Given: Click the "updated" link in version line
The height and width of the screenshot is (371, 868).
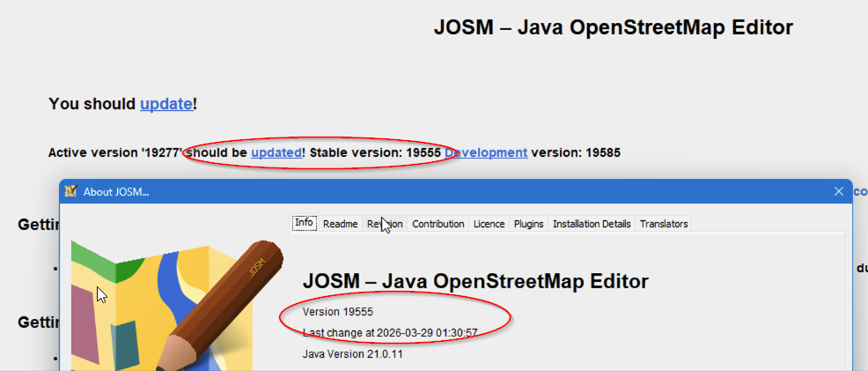Looking at the screenshot, I should tap(276, 152).
